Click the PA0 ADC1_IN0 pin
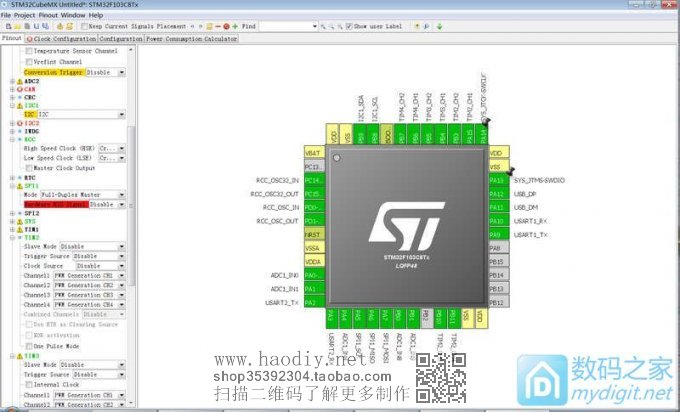680x412 pixels. pyautogui.click(x=313, y=275)
